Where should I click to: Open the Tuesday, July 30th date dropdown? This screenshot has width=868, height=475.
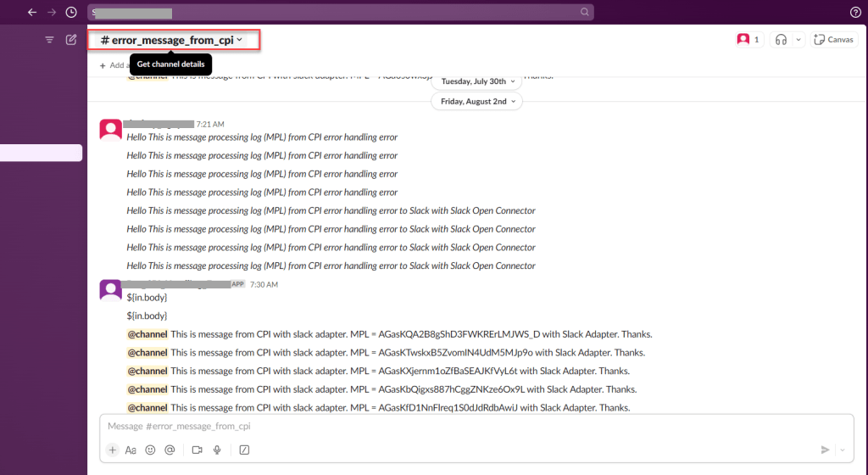[476, 81]
